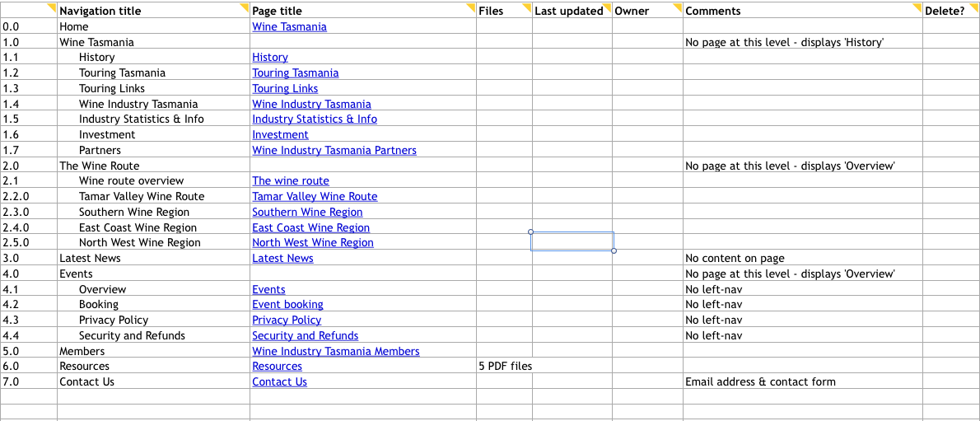980x421 pixels.
Task: Open Industry Statistics & Info page link
Action: (315, 119)
